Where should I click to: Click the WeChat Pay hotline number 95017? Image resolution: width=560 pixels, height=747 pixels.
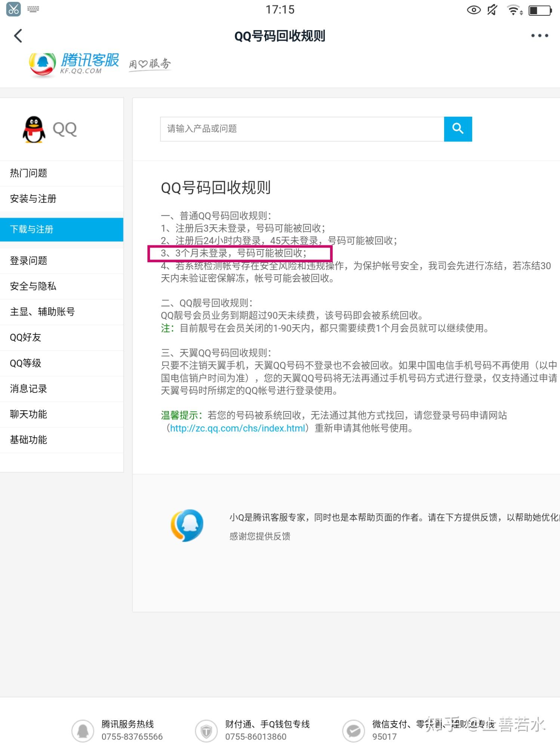tap(384, 737)
